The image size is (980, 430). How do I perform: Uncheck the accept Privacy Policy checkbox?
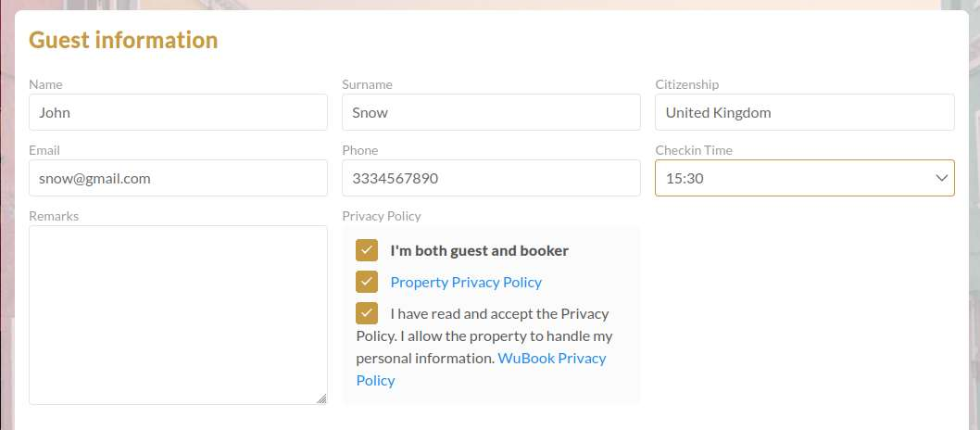(367, 313)
